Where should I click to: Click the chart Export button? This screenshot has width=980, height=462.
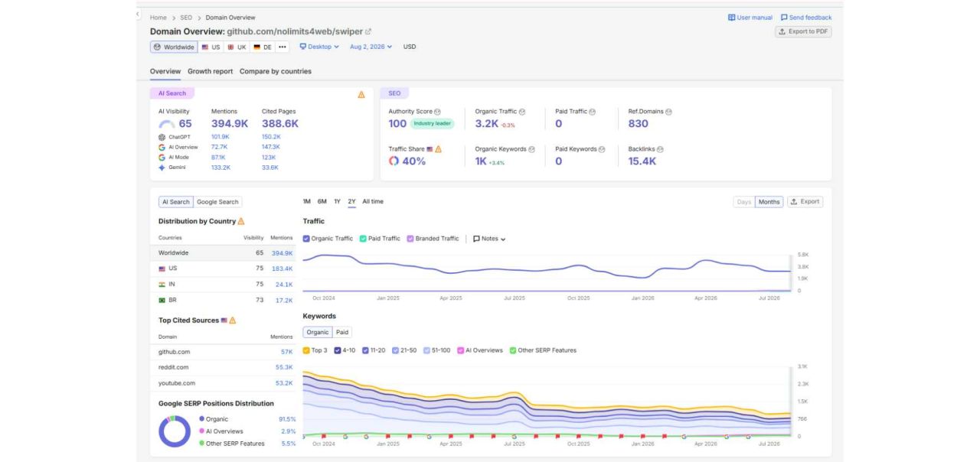[805, 202]
